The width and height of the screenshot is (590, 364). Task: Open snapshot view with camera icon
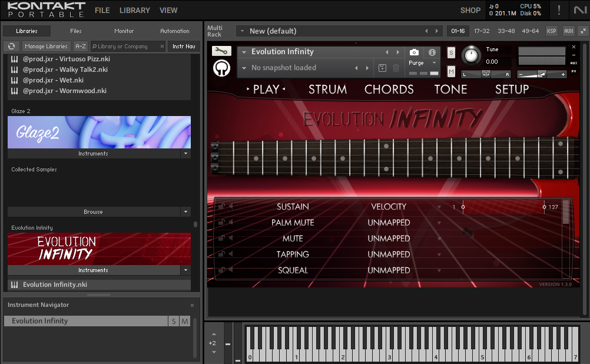414,52
